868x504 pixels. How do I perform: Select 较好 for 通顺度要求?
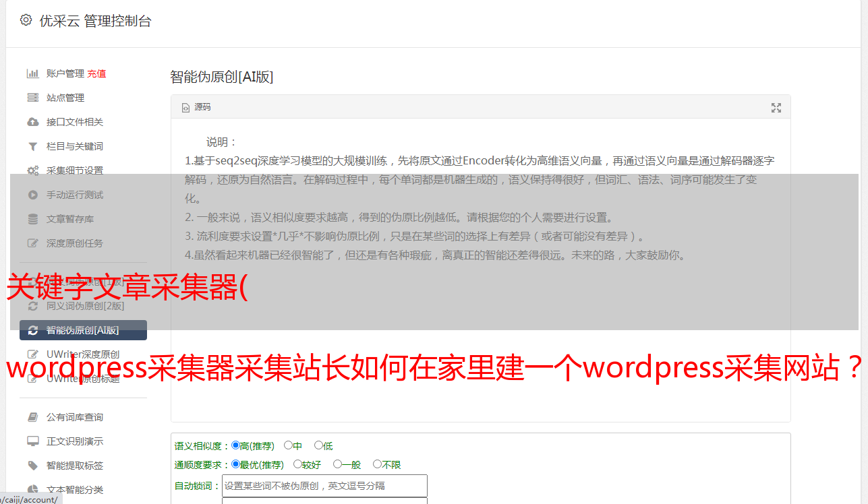(297, 464)
